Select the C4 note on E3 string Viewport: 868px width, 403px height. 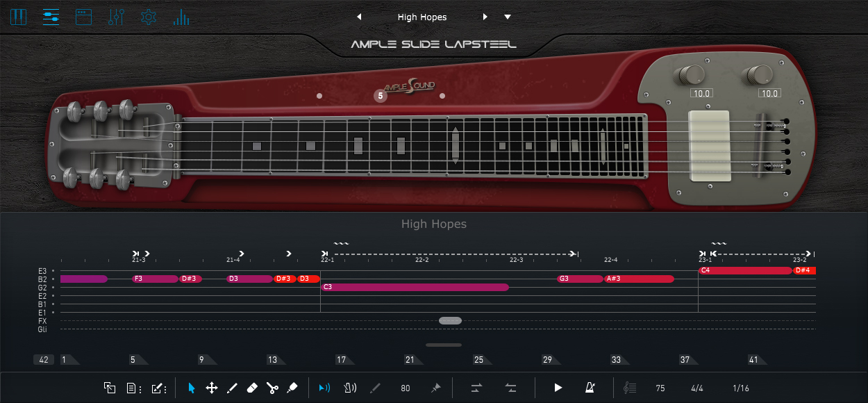(x=745, y=270)
